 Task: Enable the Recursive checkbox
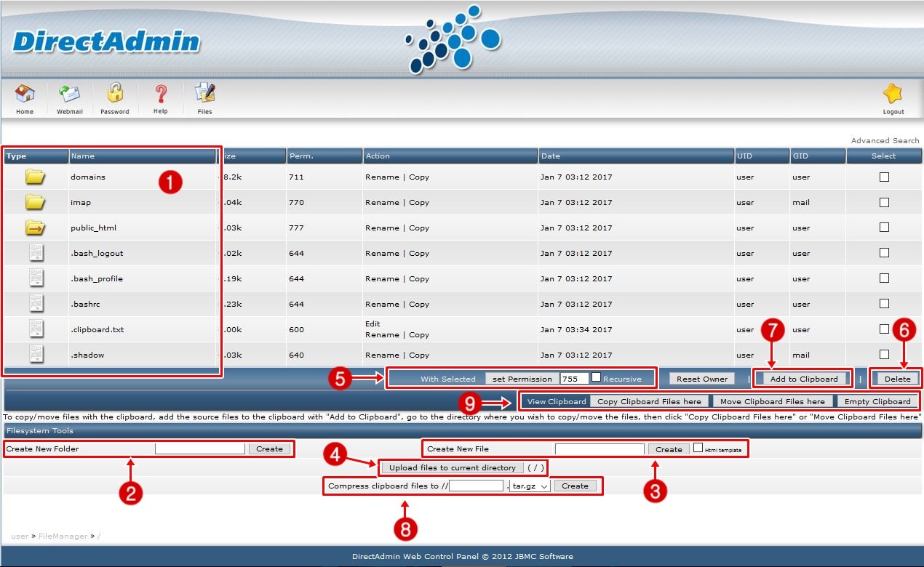596,377
